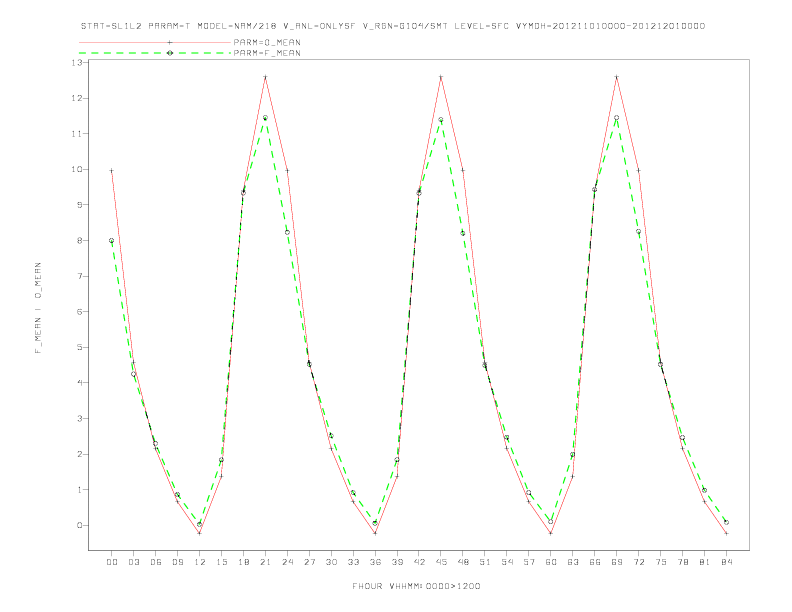Click the x-axis tick label 54
The height and width of the screenshot is (612, 792).
pos(507,562)
